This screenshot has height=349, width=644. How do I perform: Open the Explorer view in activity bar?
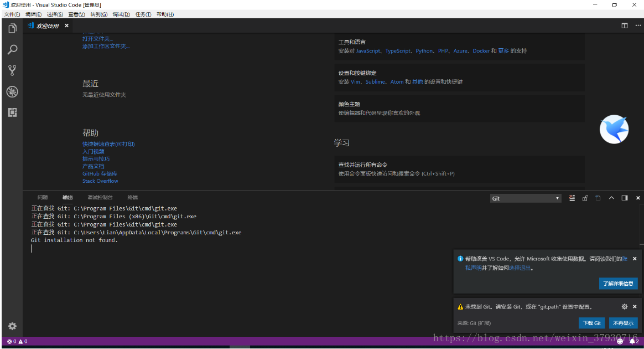[x=12, y=28]
